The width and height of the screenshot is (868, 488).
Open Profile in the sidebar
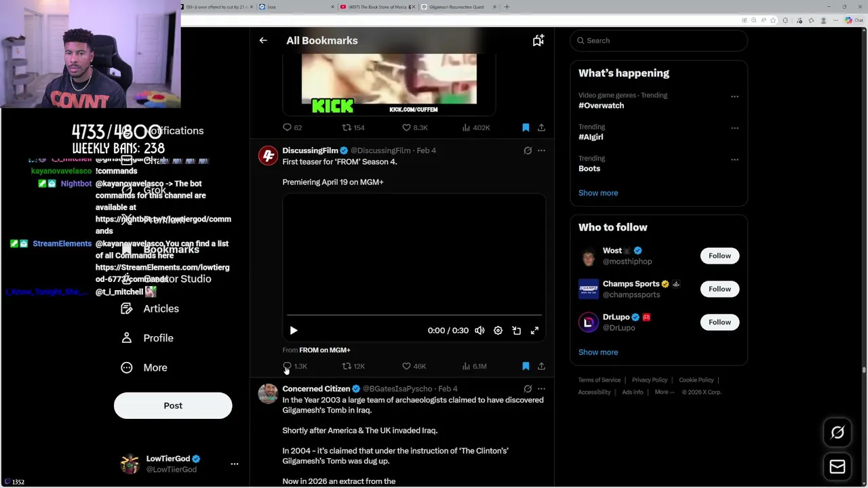(x=148, y=338)
